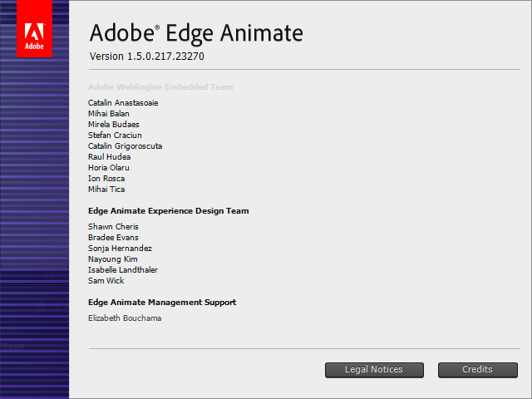Select the name Stefan Craciun
532x399 pixels.
[x=115, y=135]
